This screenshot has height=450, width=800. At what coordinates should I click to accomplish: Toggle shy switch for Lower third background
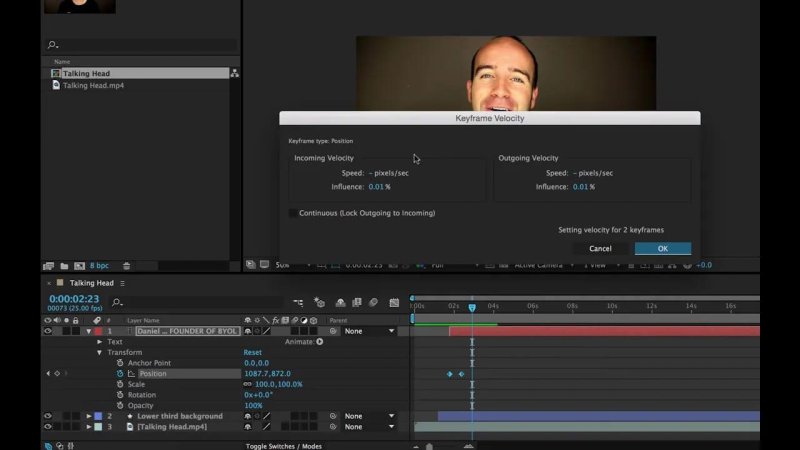click(x=247, y=416)
